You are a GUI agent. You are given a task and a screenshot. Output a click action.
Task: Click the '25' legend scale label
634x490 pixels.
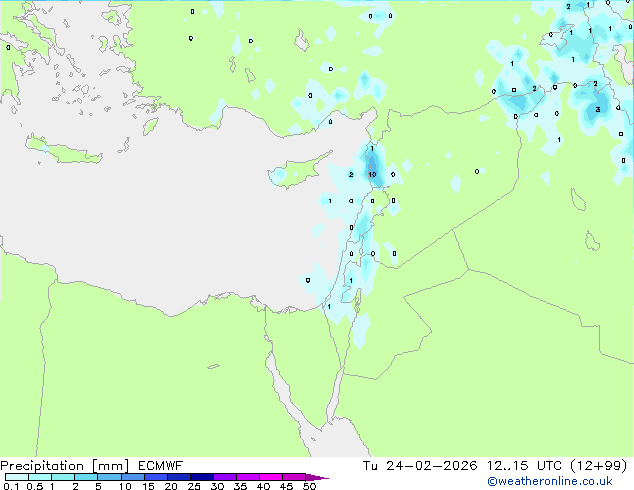click(x=194, y=486)
